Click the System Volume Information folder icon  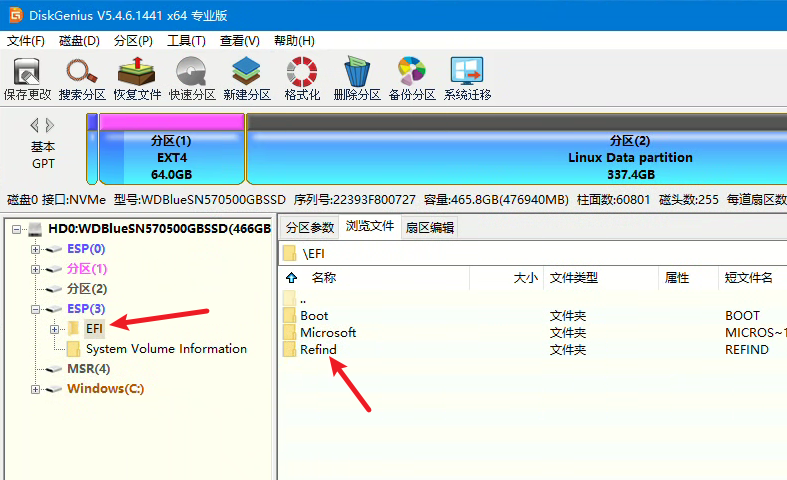(73, 348)
